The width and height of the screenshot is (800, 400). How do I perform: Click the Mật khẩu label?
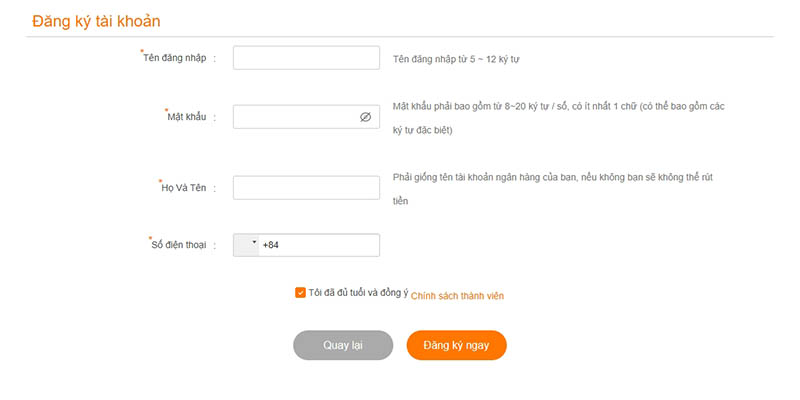(x=186, y=117)
